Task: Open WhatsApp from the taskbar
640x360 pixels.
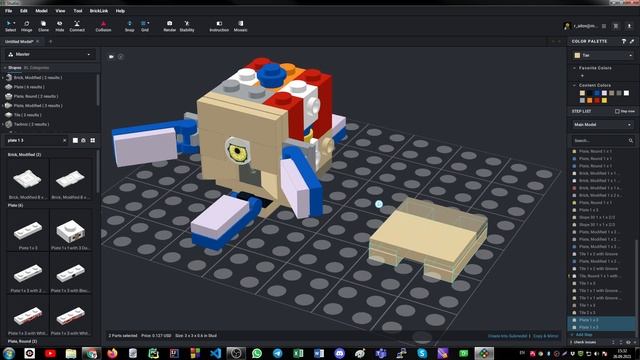Action: tap(257, 353)
